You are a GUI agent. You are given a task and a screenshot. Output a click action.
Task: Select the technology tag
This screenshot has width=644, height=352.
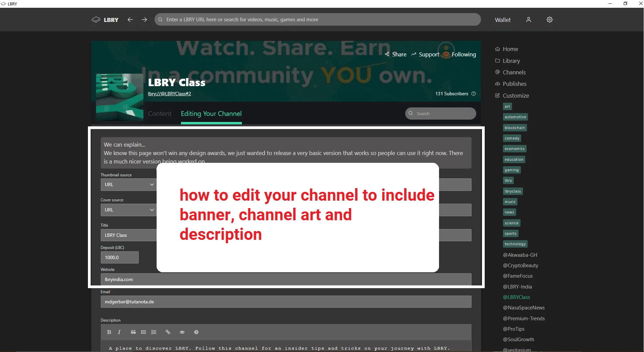tap(515, 244)
